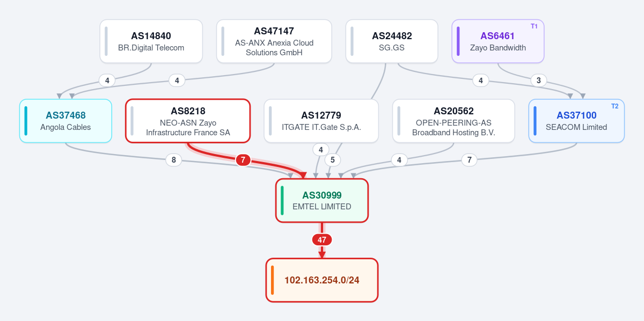The image size is (644, 321).
Task: Select the AS37468 Angola Cables node
Action: click(x=65, y=121)
